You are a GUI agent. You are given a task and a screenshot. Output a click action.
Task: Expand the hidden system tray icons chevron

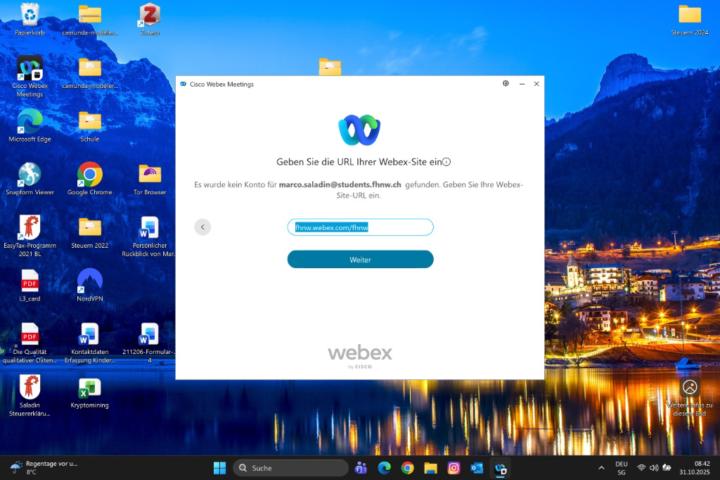click(x=601, y=468)
